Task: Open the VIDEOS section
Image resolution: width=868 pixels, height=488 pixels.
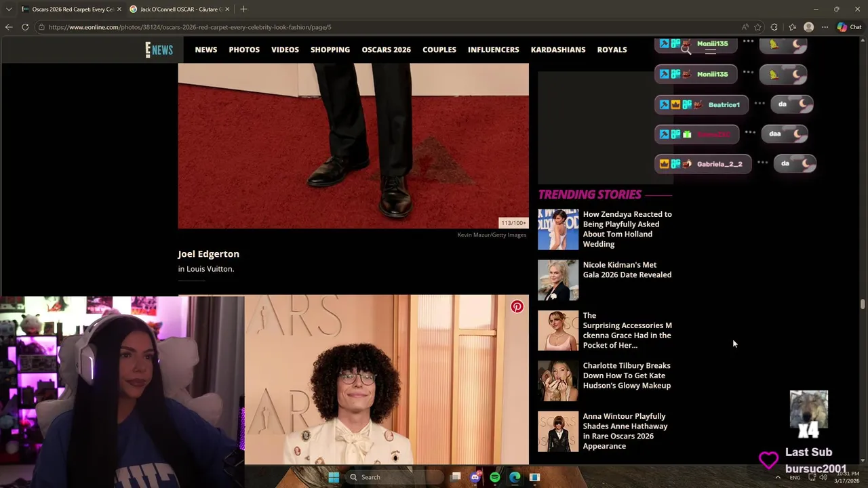Action: [x=285, y=49]
